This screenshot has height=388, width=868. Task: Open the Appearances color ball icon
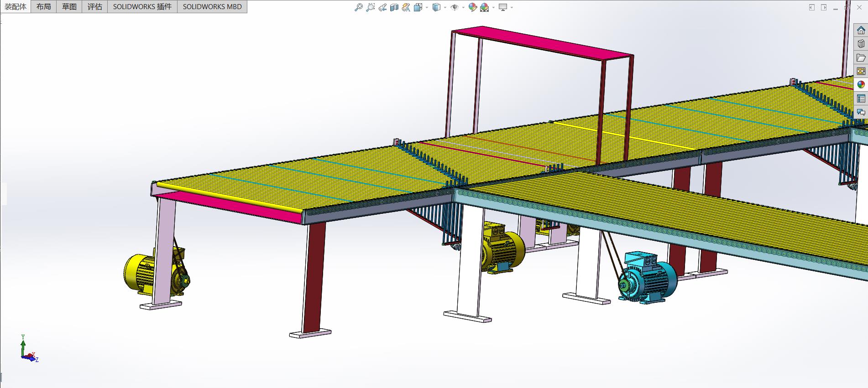[861, 84]
